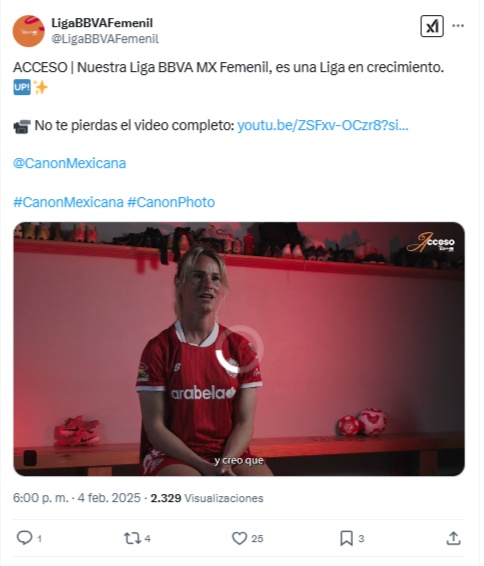Open the @LigaBBVAFemenil handle link
This screenshot has width=484, height=566.
106,39
